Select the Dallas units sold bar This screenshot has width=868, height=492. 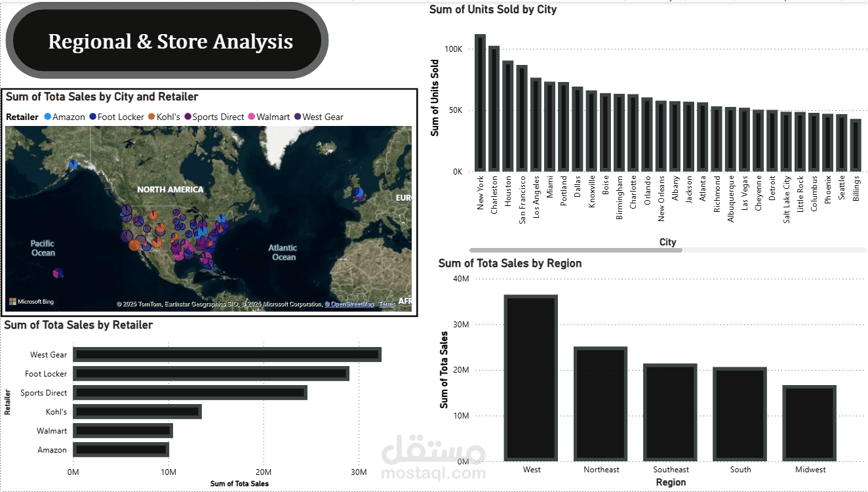[578, 129]
